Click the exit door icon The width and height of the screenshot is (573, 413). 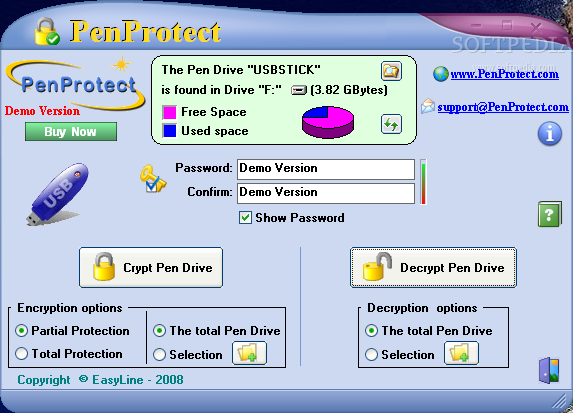pyautogui.click(x=549, y=370)
